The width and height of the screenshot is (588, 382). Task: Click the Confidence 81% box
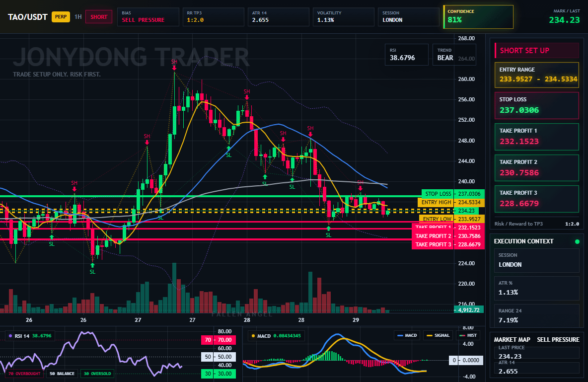pos(478,17)
